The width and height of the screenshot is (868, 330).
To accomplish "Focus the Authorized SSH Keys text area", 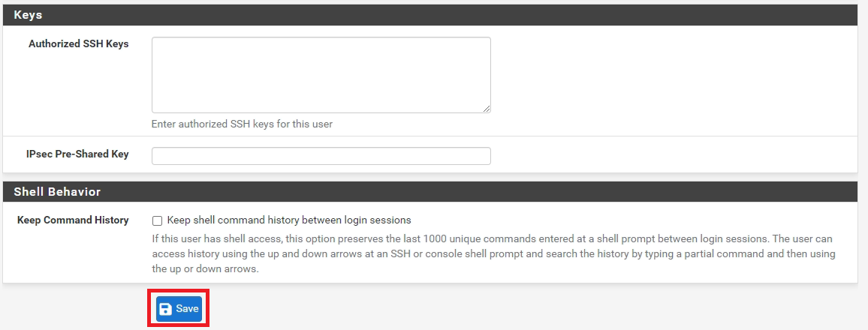I will tap(321, 75).
